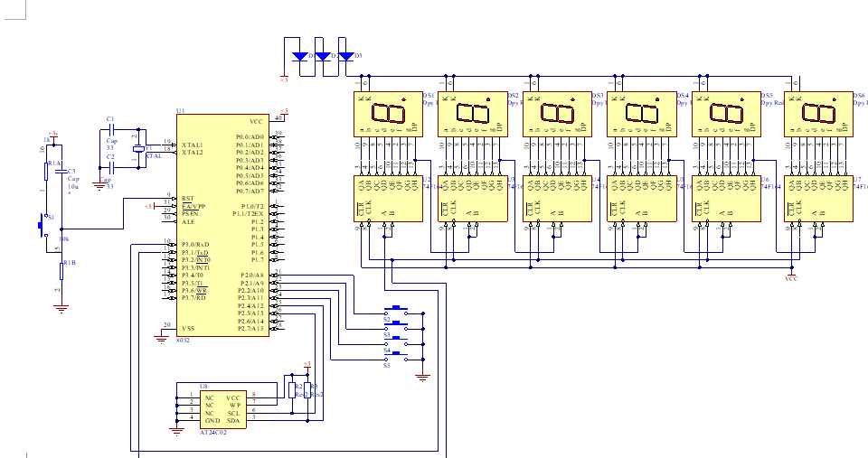Select the DS5 seven-segment display
Viewport: 868px width, 458px height.
[727, 115]
